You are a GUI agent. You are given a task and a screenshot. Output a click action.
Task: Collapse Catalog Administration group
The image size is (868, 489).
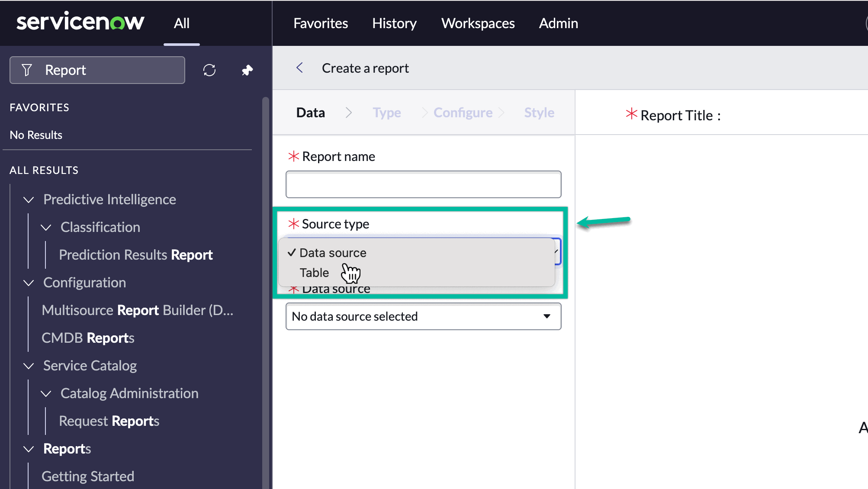(x=46, y=393)
